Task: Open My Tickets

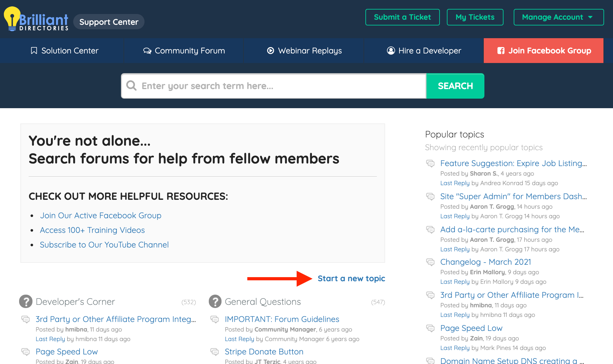Action: [x=475, y=17]
